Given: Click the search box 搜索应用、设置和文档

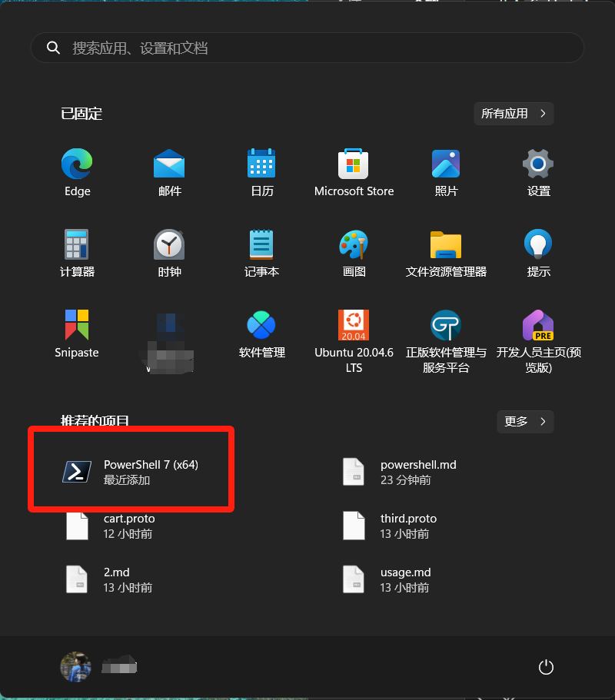Looking at the screenshot, I should [x=307, y=48].
